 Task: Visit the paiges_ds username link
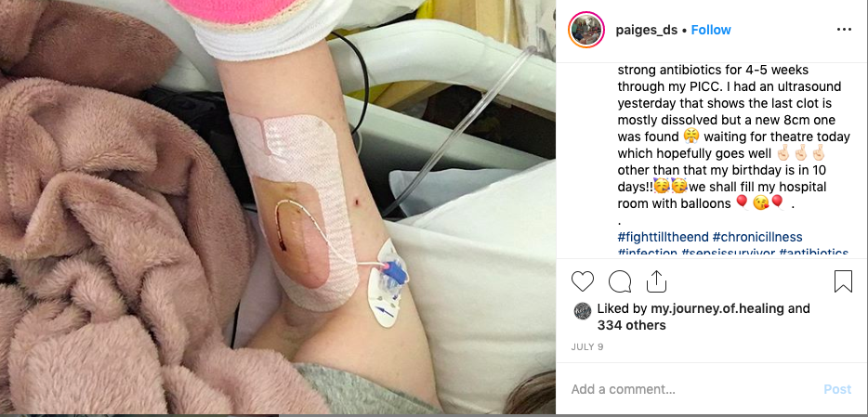click(646, 31)
